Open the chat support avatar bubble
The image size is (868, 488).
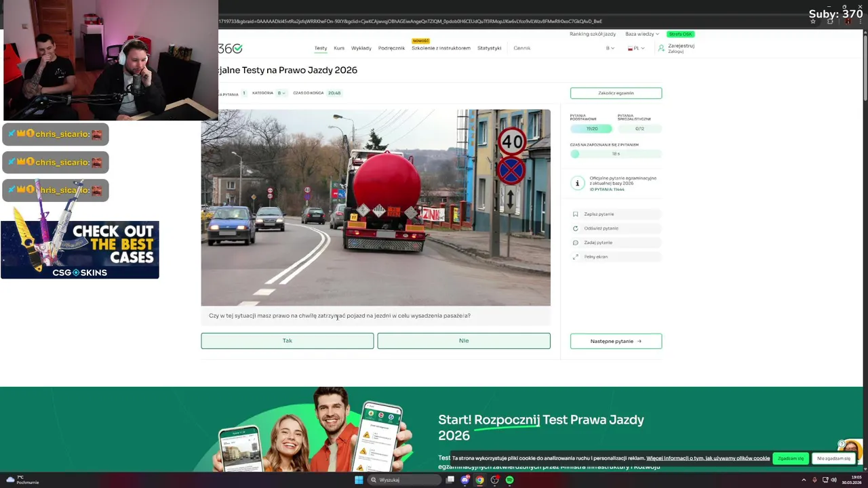click(850, 448)
